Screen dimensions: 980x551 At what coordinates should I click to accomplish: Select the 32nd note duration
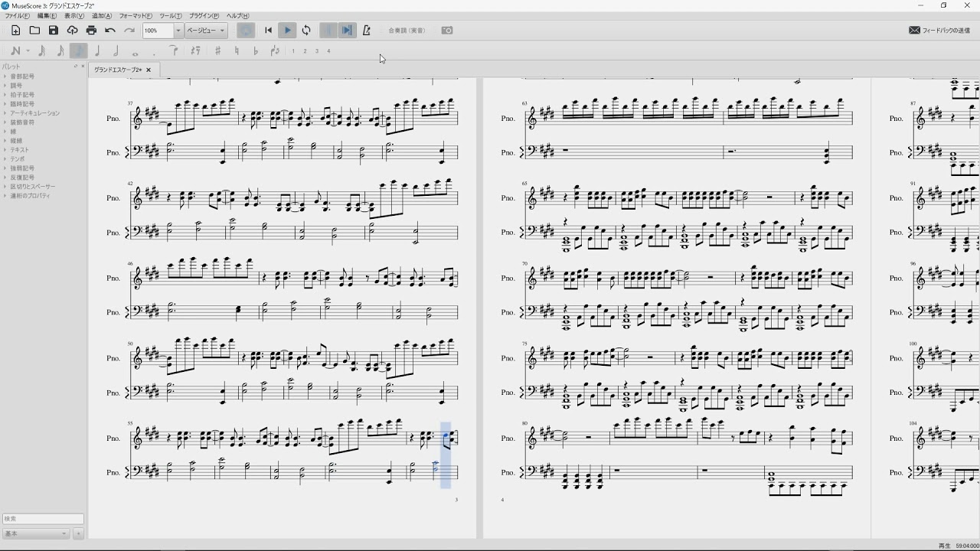tap(41, 51)
